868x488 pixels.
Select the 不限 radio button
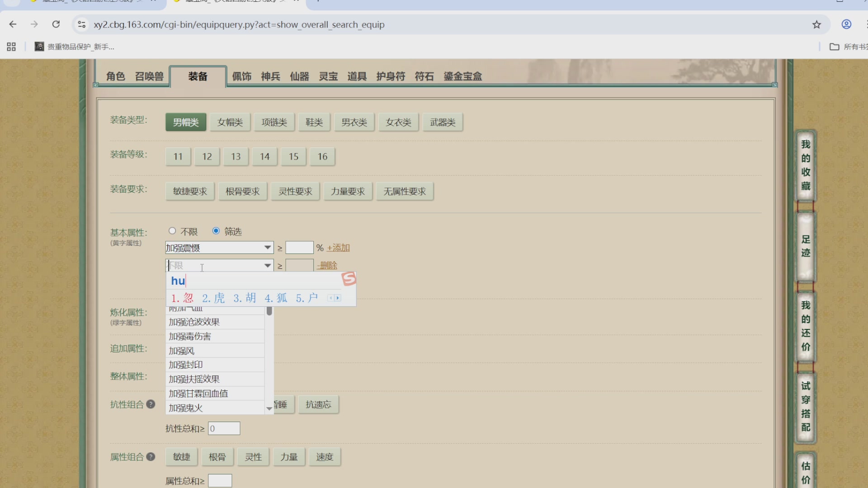pyautogui.click(x=172, y=231)
